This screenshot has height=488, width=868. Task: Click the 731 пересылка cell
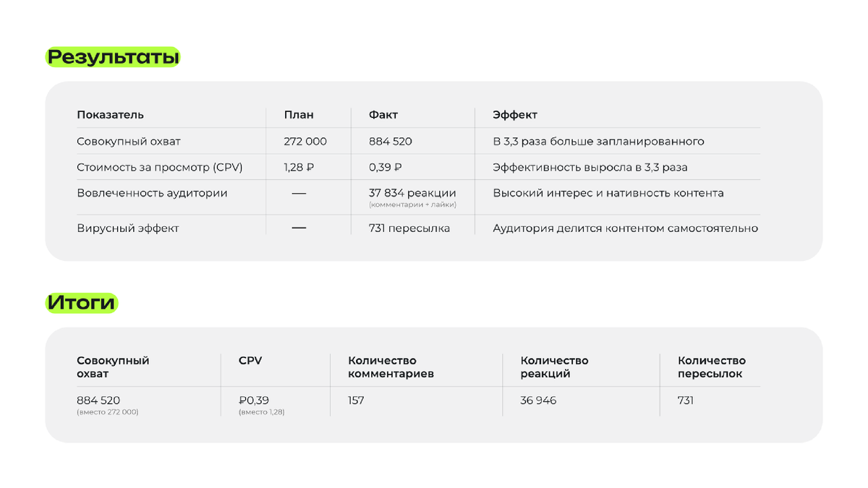pyautogui.click(x=409, y=228)
